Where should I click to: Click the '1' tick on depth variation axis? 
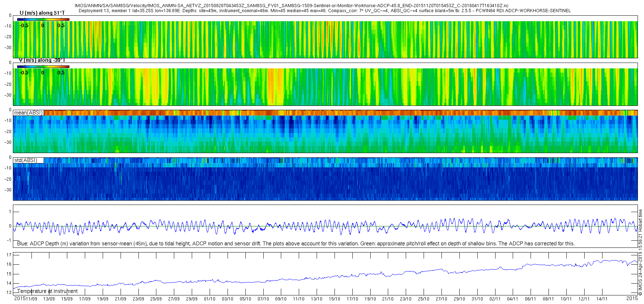tap(10, 212)
